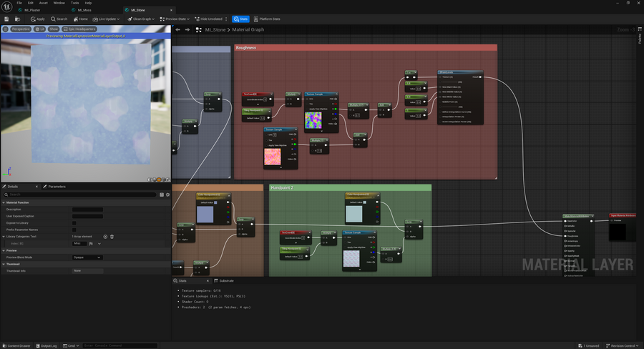The height and width of the screenshot is (349, 644).
Task: Open the Asset menu
Action: tap(43, 3)
